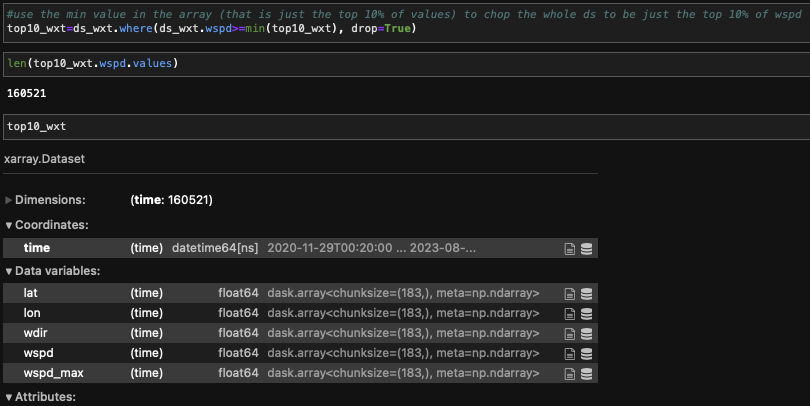Show attributes icon for wspd_max variable
The height and width of the screenshot is (406, 810).
coord(569,374)
